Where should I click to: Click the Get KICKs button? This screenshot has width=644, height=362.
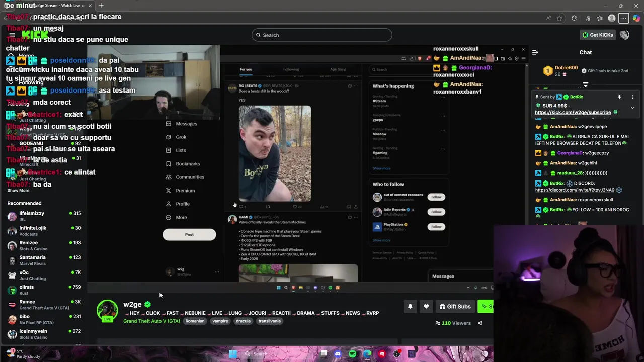[598, 35]
